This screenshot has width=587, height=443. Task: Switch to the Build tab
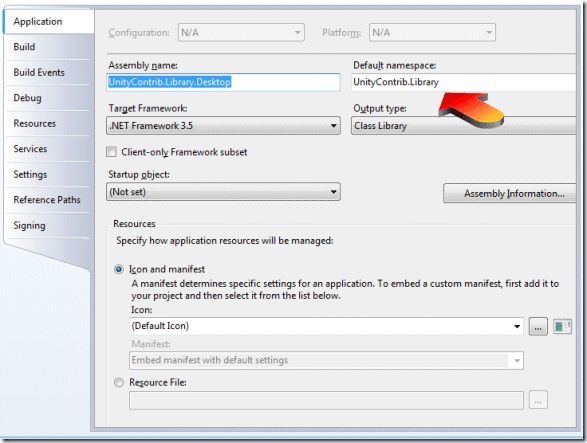point(49,47)
